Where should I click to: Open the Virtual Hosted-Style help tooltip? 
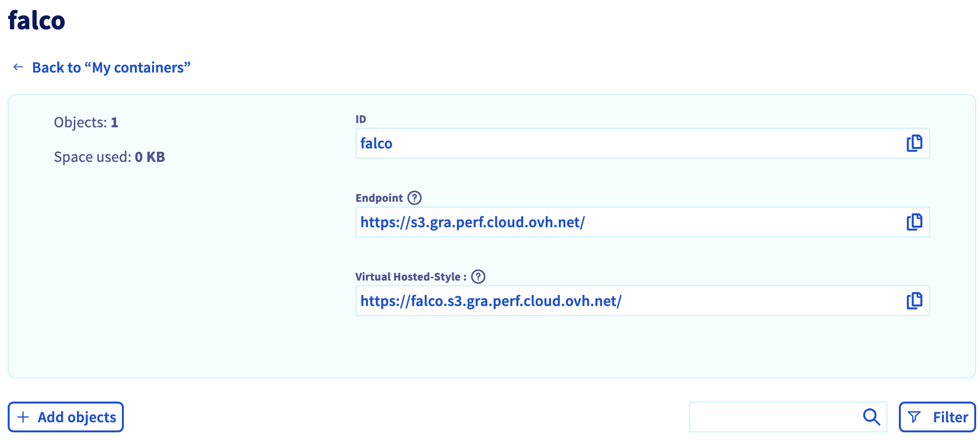478,276
